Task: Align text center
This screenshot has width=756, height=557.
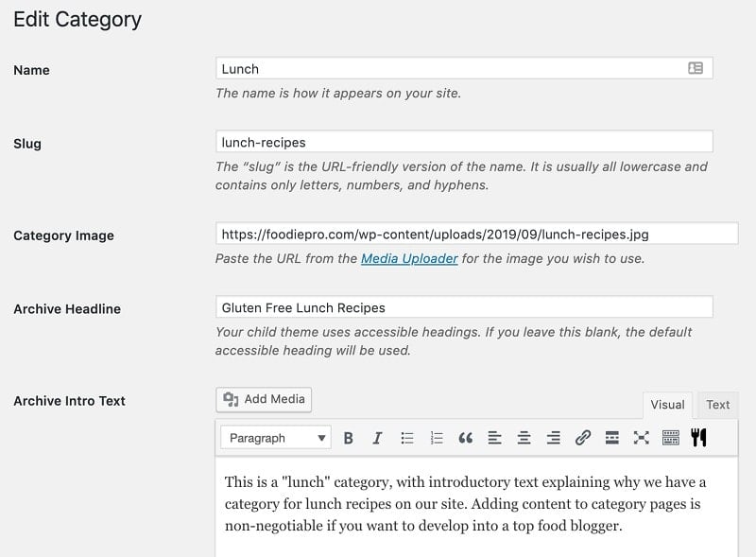Action: click(x=524, y=438)
